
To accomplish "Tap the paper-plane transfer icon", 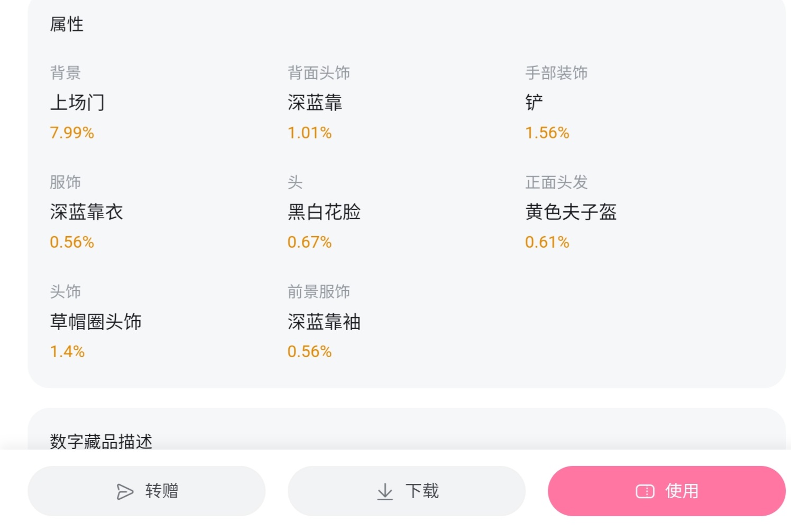I will (x=125, y=492).
